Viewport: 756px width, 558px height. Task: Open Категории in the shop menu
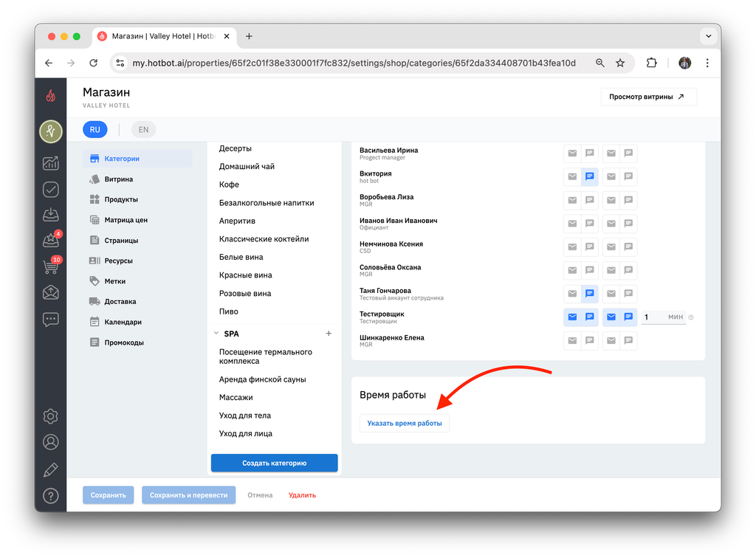(137, 159)
